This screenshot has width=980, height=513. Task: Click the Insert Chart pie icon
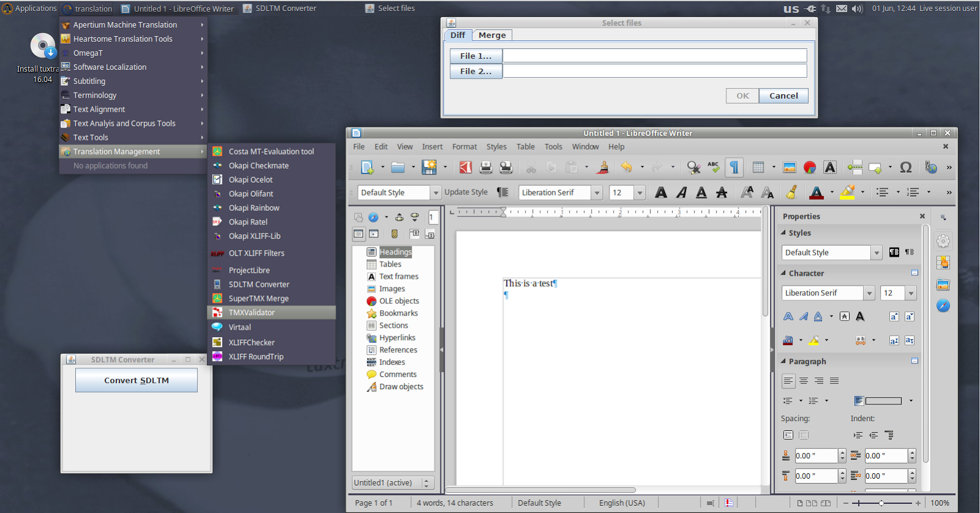810,167
